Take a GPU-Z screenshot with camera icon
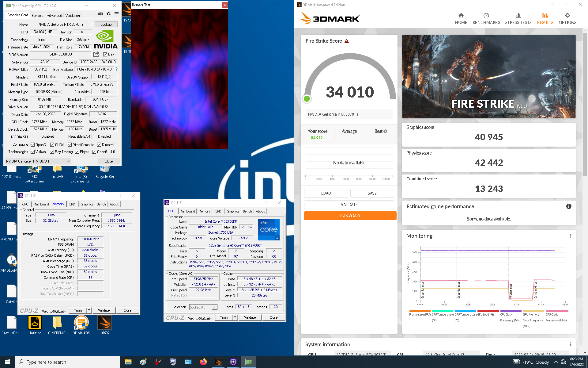 click(100, 14)
